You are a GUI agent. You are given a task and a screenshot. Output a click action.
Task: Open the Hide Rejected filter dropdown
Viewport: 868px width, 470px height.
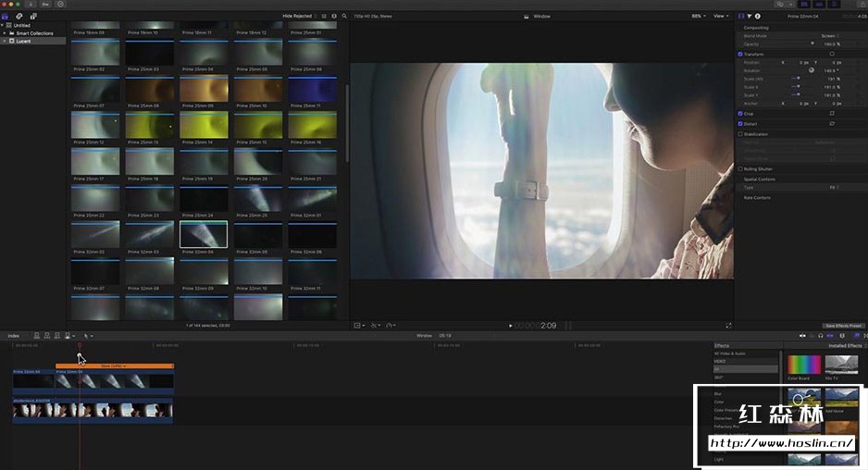tap(300, 16)
